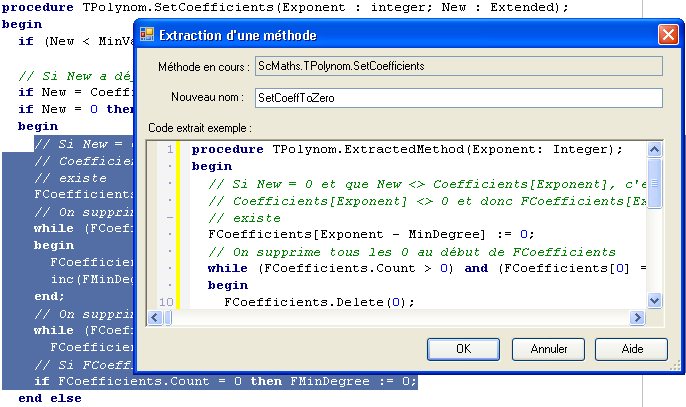The height and width of the screenshot is (407, 686).
Task: Click the code preview scroll down arrow
Action: point(654,300)
